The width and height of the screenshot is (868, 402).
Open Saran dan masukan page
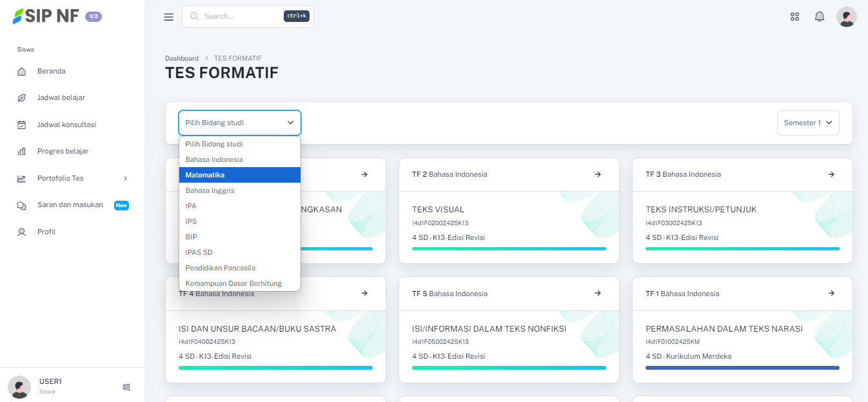[70, 205]
